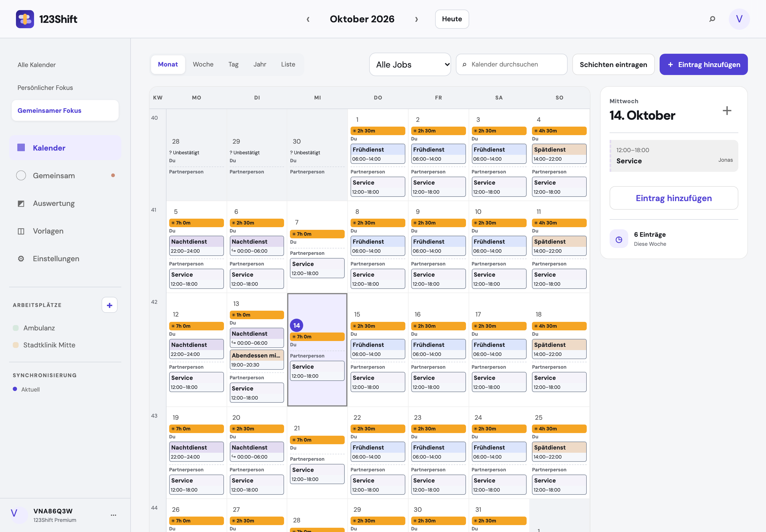766x532 pixels.
Task: Open Abendessen event on October 13
Action: pyautogui.click(x=257, y=359)
